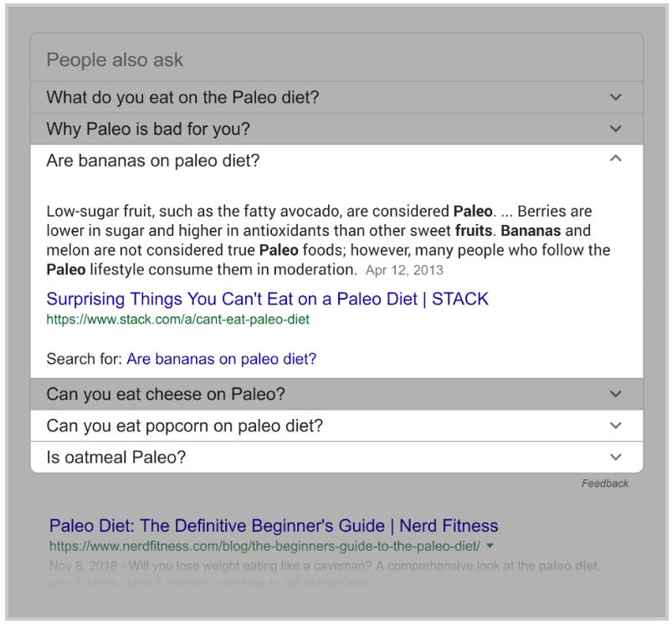Click the green stack.com/a/cant-eat-paleo-diet URL
Image resolution: width=672 pixels, height=624 pixels.
tap(178, 320)
